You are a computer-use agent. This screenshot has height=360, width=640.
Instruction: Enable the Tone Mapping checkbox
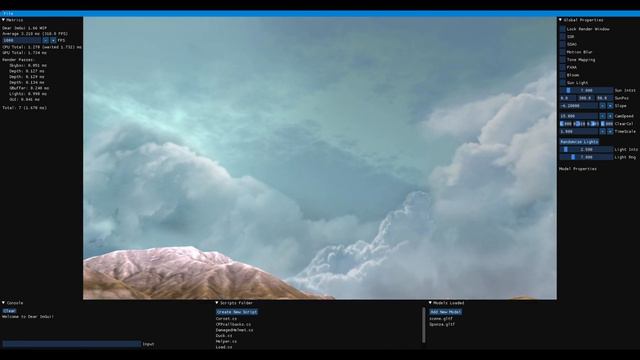562,60
